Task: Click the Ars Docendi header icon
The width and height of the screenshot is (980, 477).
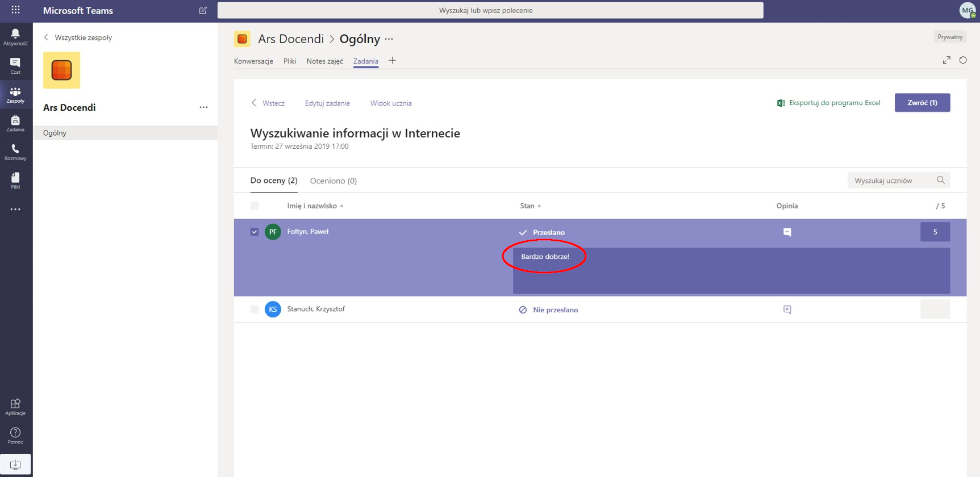Action: (242, 39)
